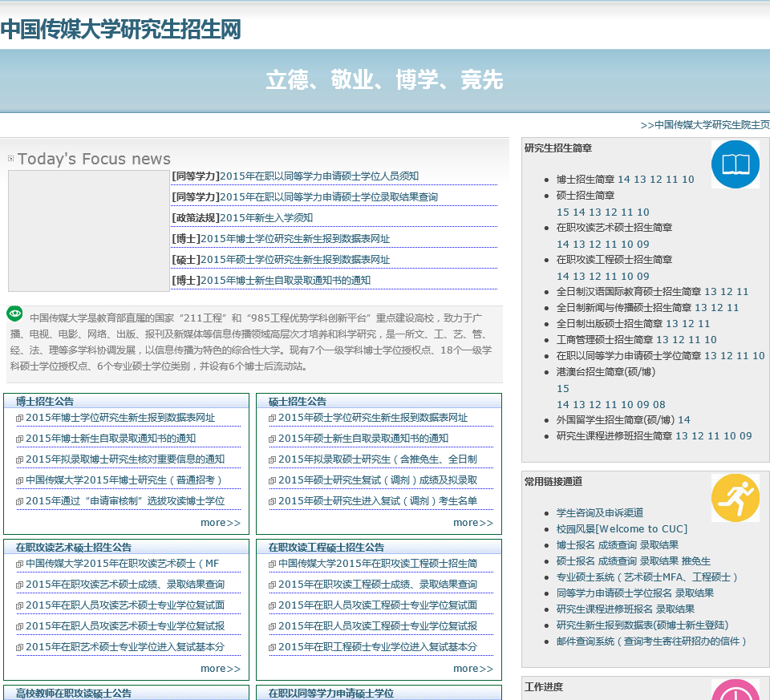770x700 pixels.
Task: Open more>> under 硕士招生公告
Action: pyautogui.click(x=472, y=523)
